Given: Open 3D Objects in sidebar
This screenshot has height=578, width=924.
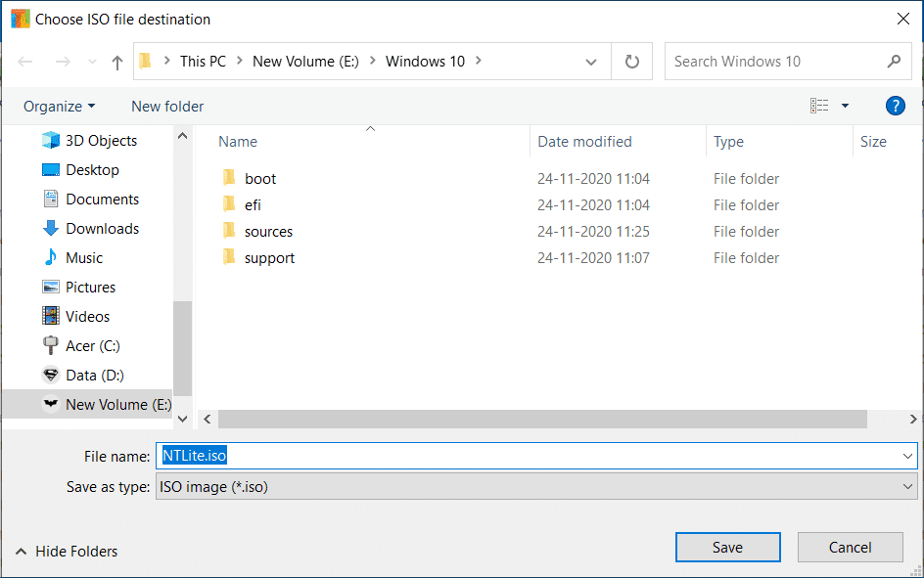Looking at the screenshot, I should click(101, 141).
